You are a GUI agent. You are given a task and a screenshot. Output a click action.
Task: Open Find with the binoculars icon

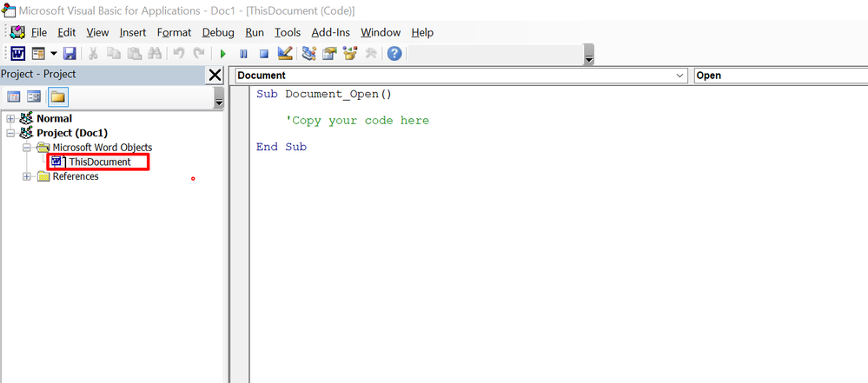[x=155, y=54]
